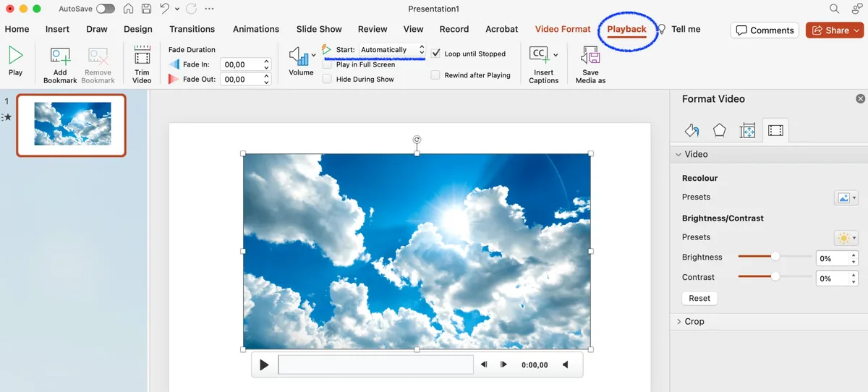Open the Size & Properties tab icon
868x392 pixels.
coord(747,131)
